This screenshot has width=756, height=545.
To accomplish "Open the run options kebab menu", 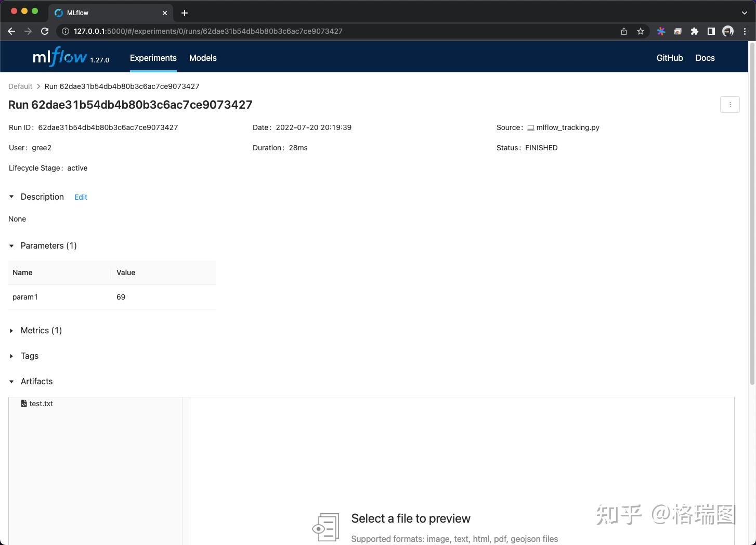I will (x=730, y=105).
